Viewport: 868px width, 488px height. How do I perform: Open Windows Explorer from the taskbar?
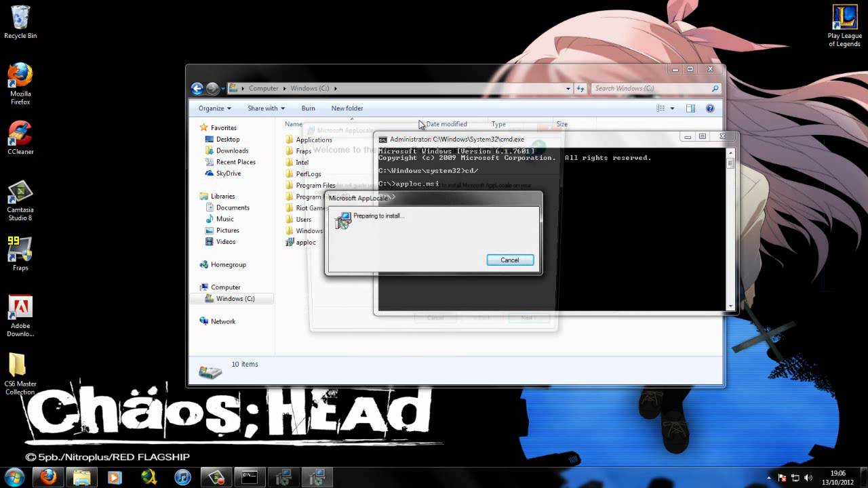click(81, 477)
